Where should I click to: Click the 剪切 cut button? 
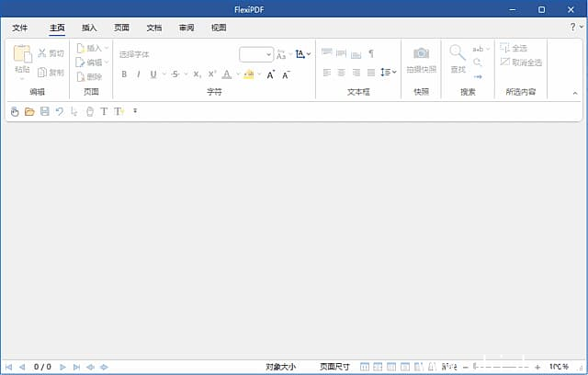pyautogui.click(x=51, y=53)
